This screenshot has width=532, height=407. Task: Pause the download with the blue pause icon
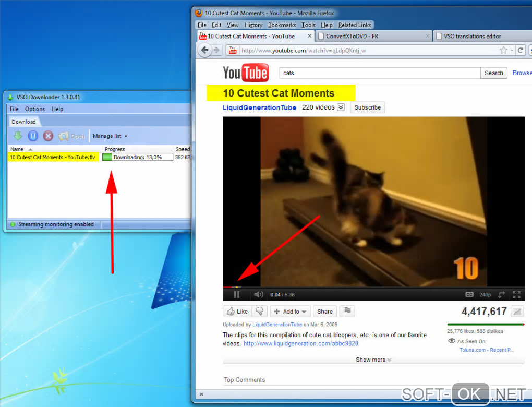[33, 136]
